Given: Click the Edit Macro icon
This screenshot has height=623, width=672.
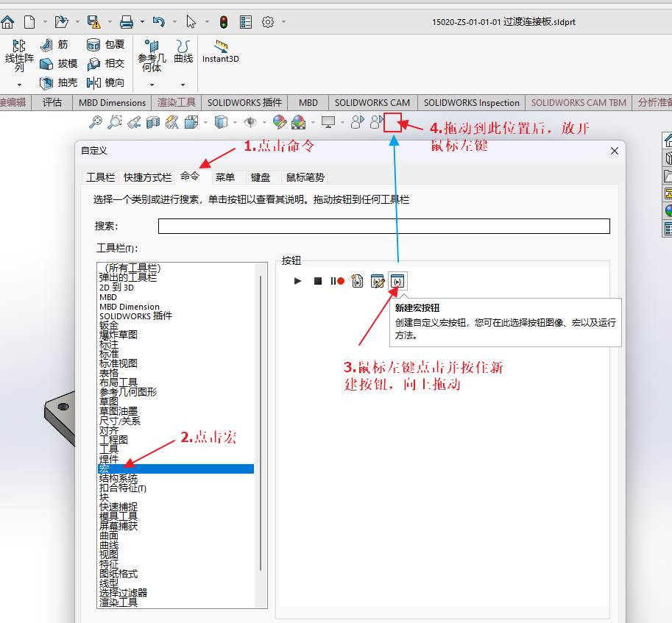Looking at the screenshot, I should pos(378,281).
